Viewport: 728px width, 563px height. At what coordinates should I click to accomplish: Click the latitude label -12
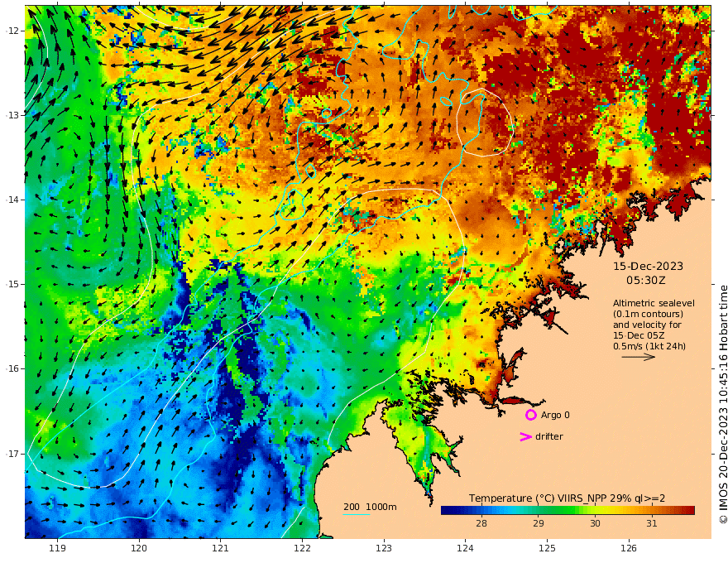[x=11, y=31]
